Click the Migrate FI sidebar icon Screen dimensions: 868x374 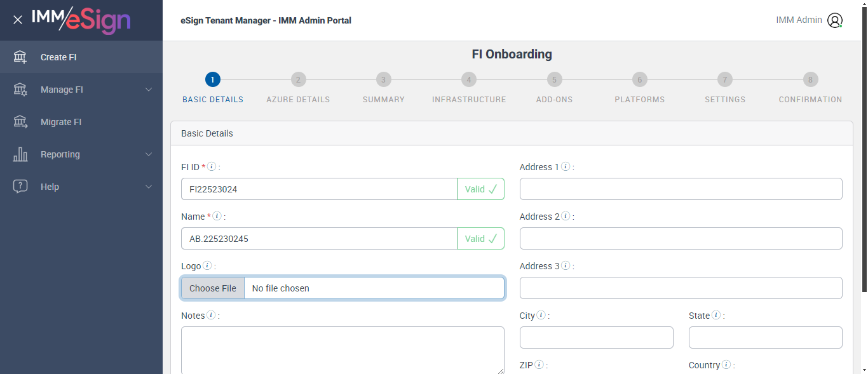point(20,122)
